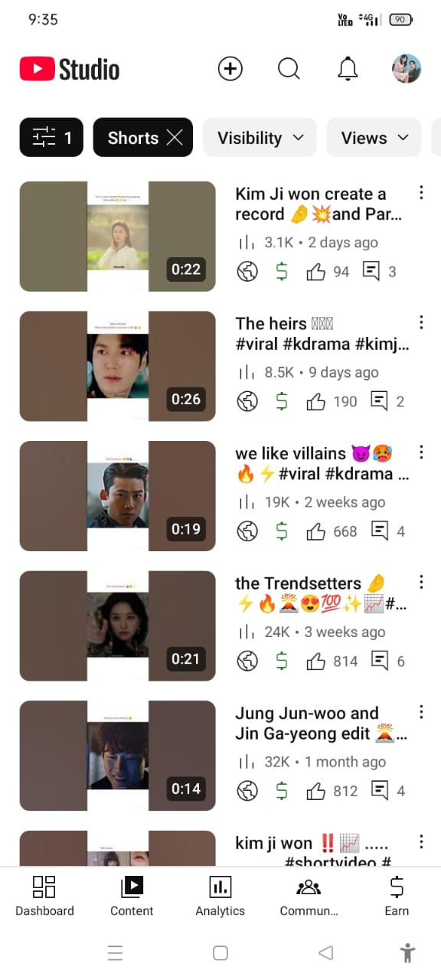Go to the Earn tab
Screen dimensions: 441x980
click(397, 897)
